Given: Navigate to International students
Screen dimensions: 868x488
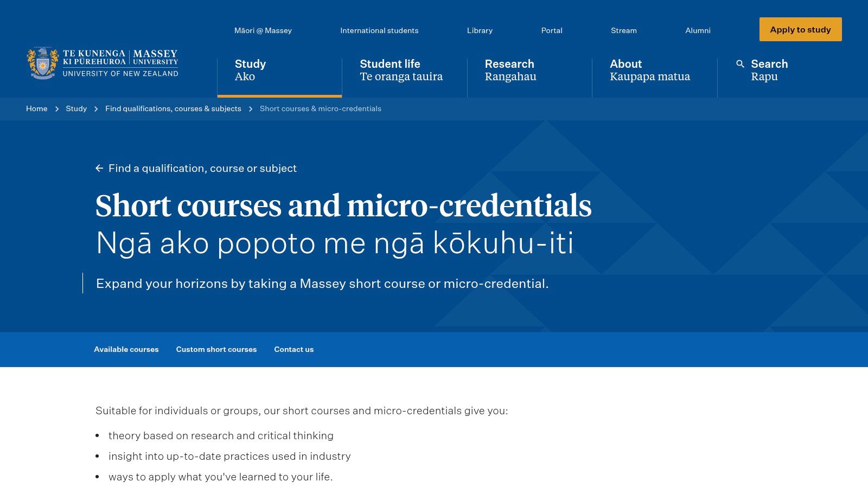Looking at the screenshot, I should click(x=379, y=30).
